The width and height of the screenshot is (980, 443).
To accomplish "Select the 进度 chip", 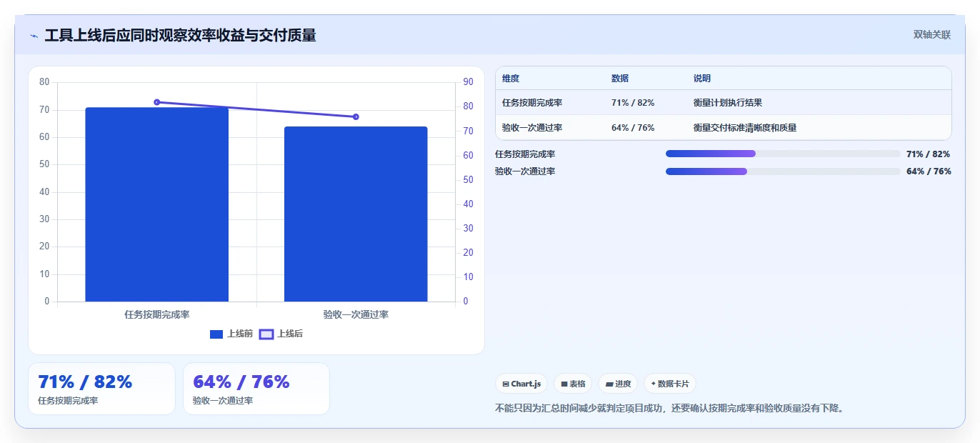I will (618, 384).
